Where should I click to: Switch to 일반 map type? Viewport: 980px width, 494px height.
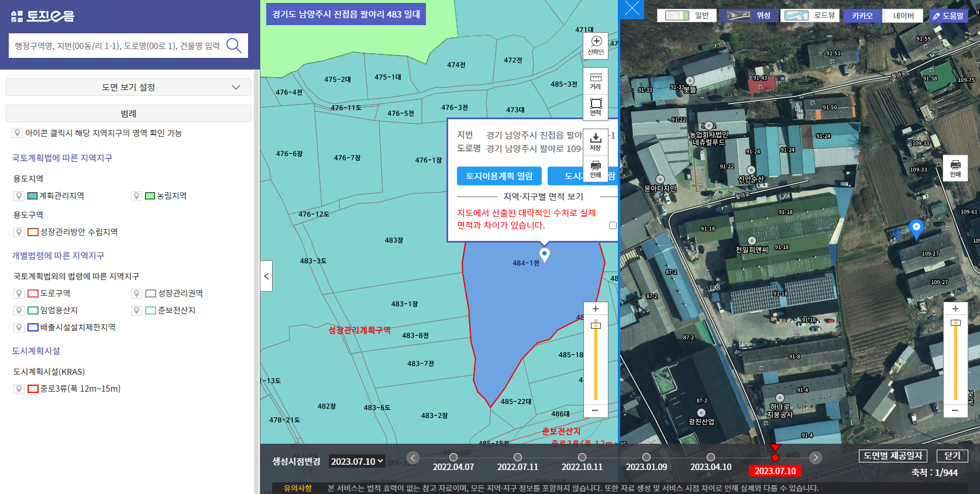pyautogui.click(x=687, y=15)
